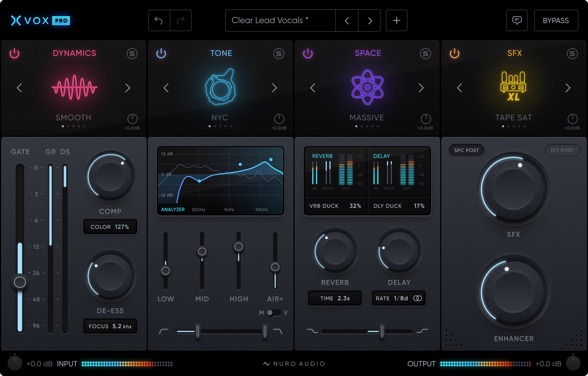The image size is (588, 376).
Task: Click the GATE threshold slider handle
Action: [x=20, y=282]
